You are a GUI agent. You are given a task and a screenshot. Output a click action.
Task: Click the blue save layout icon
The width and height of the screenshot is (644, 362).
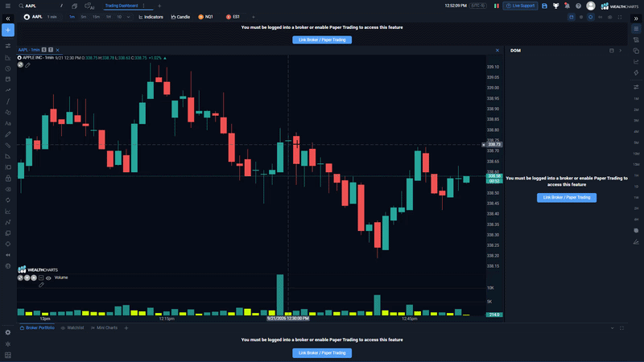pos(544,6)
